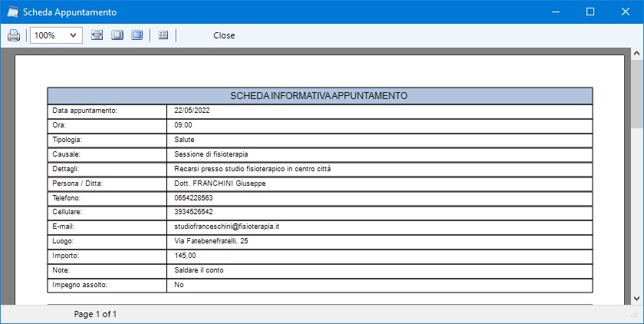Click the scrollbar down arrow
The image size is (644, 324).
pyautogui.click(x=636, y=299)
